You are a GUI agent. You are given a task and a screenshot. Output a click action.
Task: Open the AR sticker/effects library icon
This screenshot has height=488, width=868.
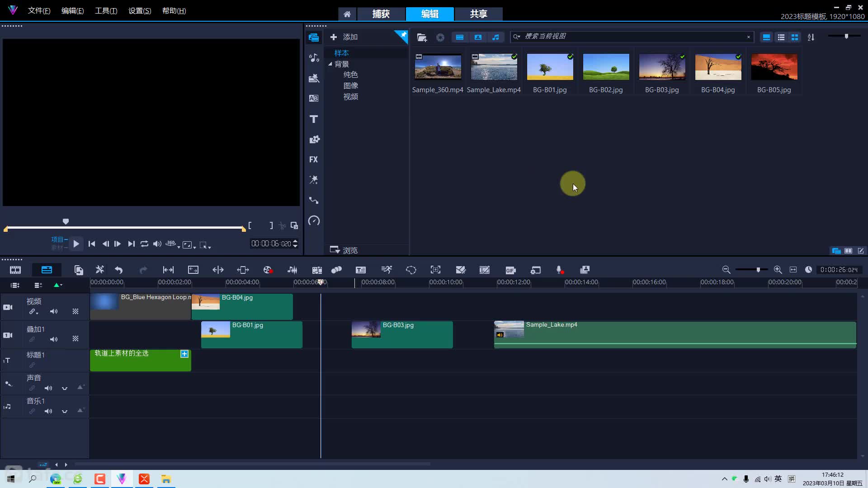314,180
